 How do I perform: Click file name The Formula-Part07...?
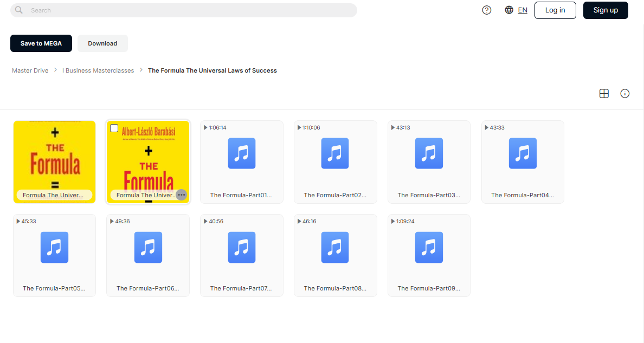(241, 288)
